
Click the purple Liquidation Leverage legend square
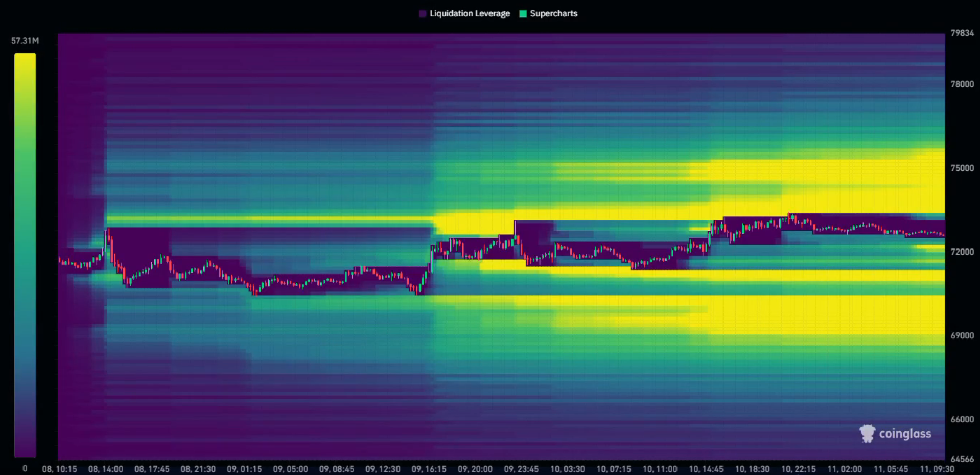click(423, 14)
